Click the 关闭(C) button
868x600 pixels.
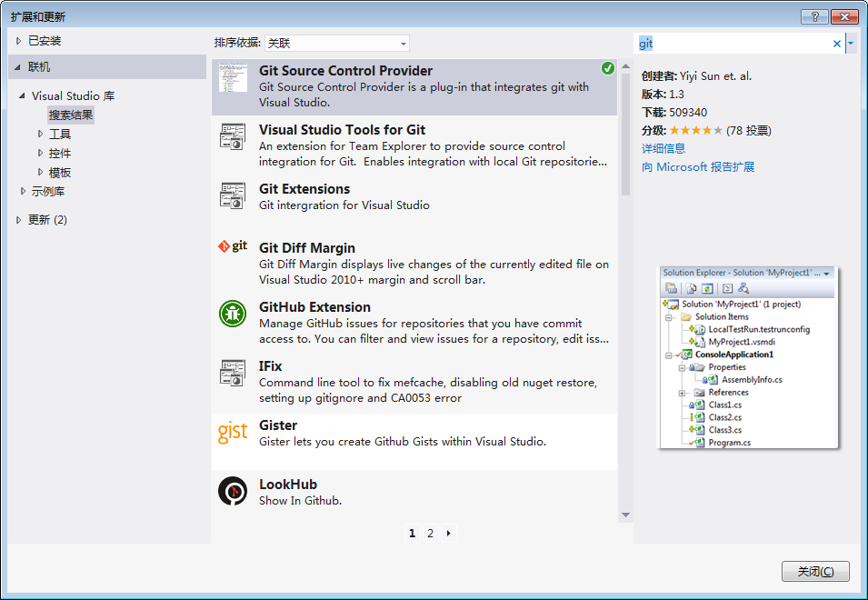[815, 571]
